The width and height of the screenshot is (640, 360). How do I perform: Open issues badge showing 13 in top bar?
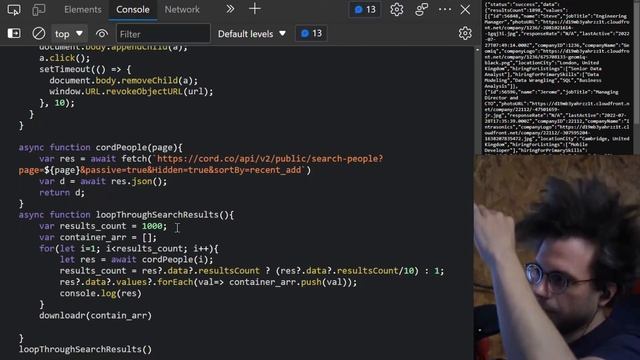(365, 9)
